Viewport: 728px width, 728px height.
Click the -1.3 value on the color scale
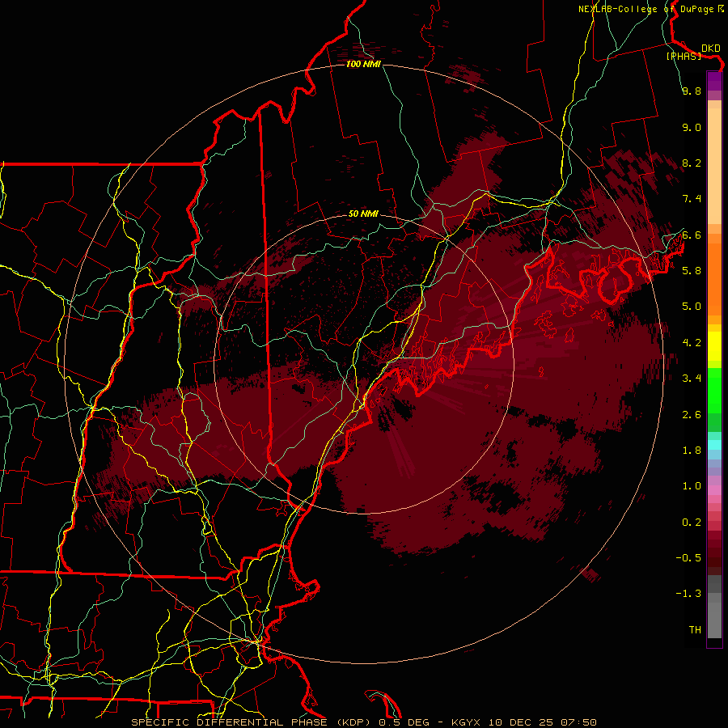point(688,594)
